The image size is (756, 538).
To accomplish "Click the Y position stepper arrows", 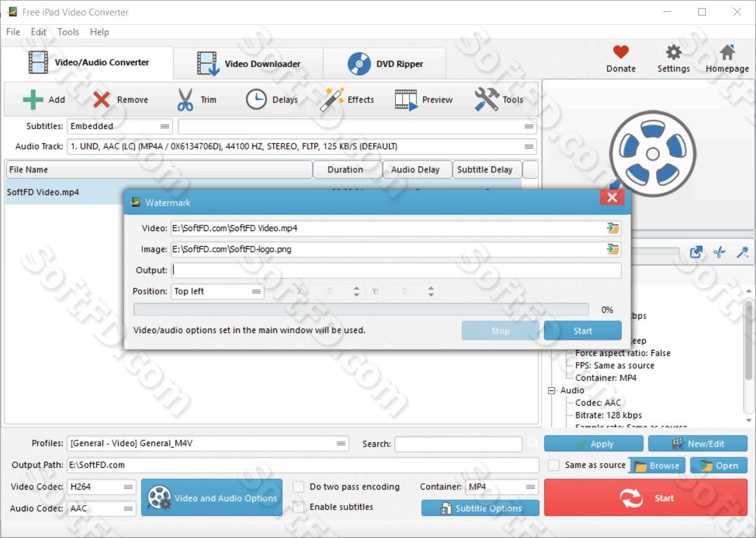I will click(x=432, y=291).
